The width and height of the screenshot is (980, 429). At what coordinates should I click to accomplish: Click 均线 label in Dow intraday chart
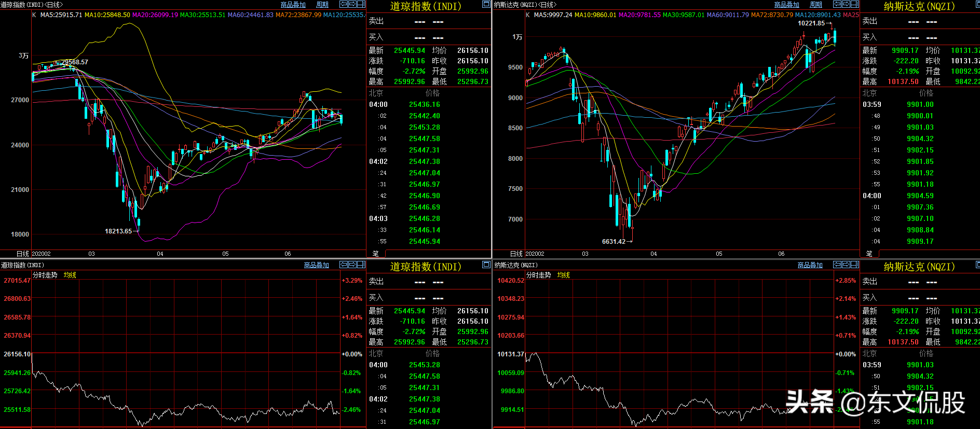coord(70,275)
